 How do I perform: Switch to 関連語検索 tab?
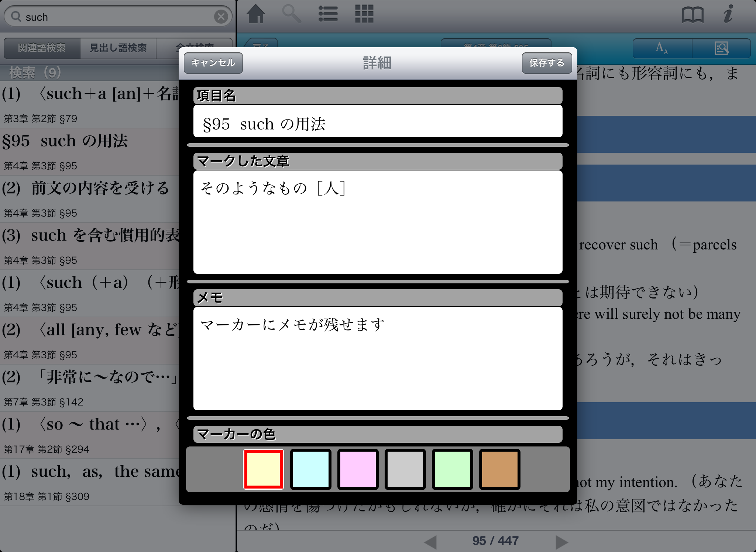[42, 48]
